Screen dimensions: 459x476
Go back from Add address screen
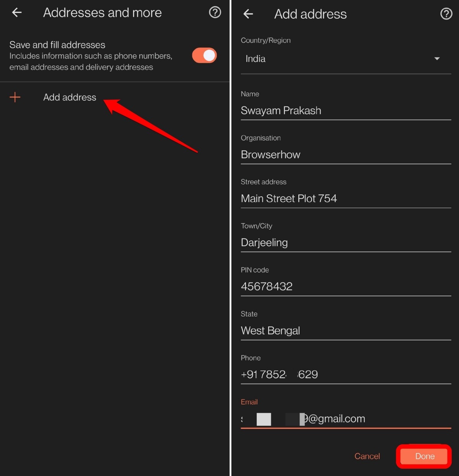[x=248, y=14]
